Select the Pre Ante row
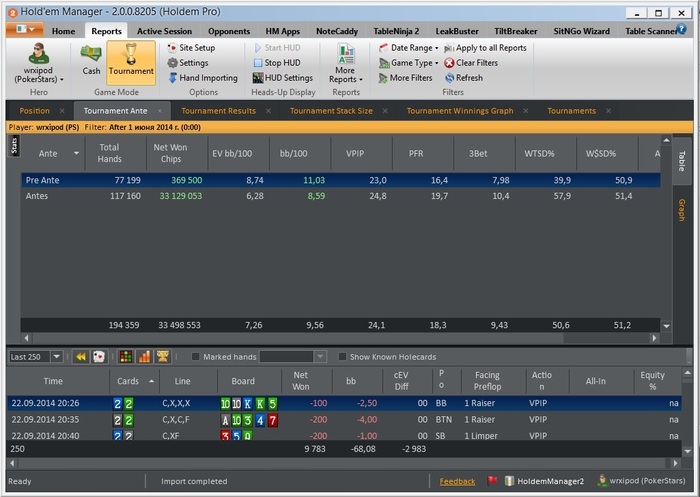The height and width of the screenshot is (497, 700). pyautogui.click(x=341, y=180)
